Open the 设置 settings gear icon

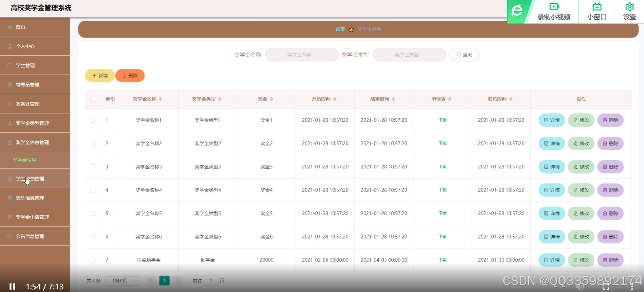[x=630, y=7]
